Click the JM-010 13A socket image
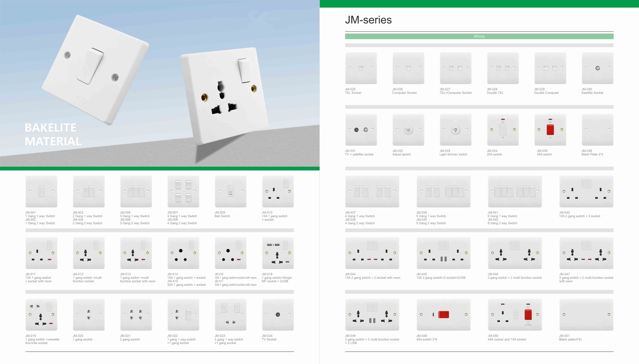The height and width of the screenshot is (364, 639). 278,191
